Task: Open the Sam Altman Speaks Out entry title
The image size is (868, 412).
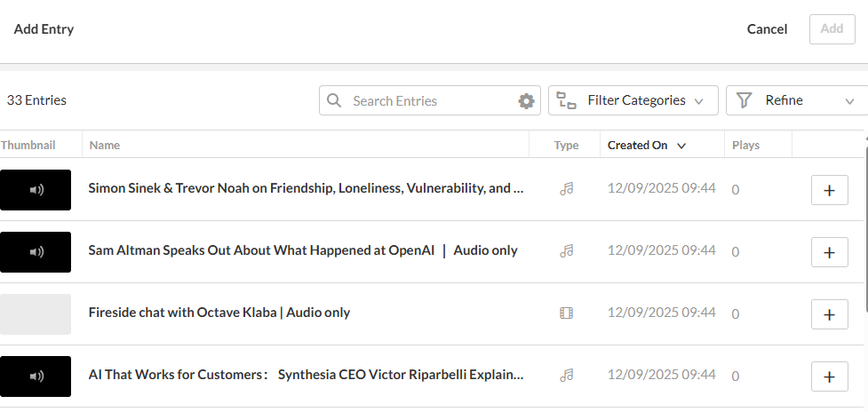Action: (x=303, y=251)
